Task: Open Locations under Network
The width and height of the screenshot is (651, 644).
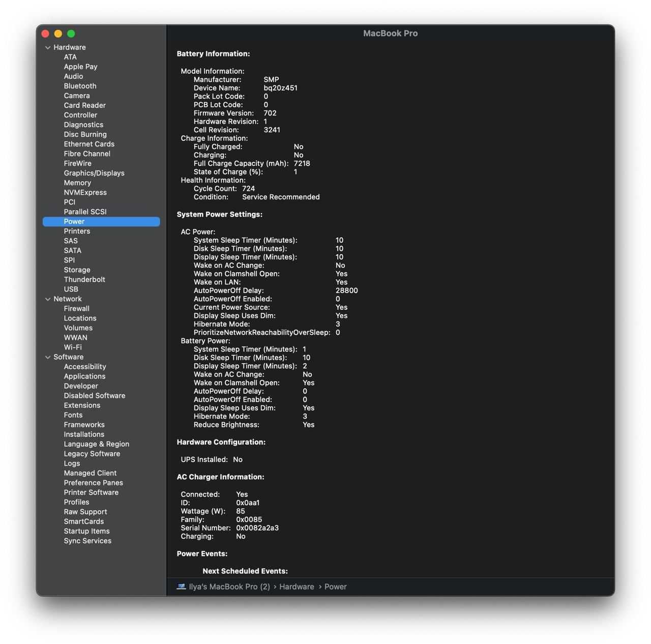Action: pyautogui.click(x=80, y=318)
